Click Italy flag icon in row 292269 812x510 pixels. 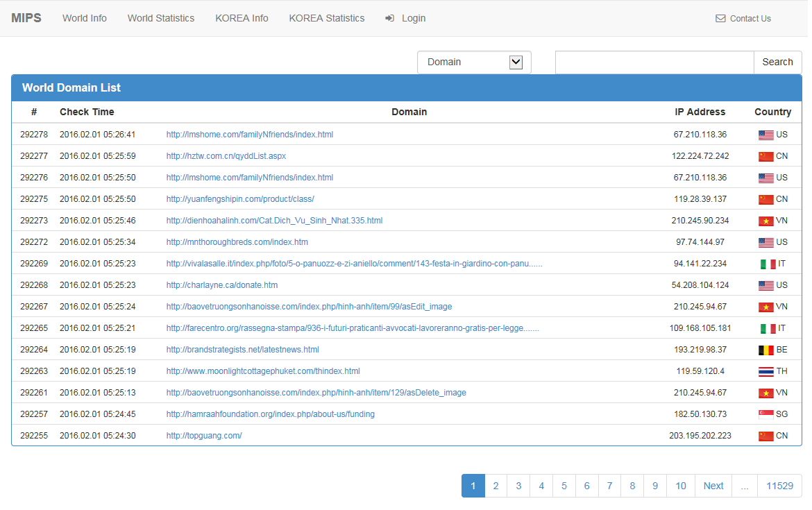click(x=768, y=264)
